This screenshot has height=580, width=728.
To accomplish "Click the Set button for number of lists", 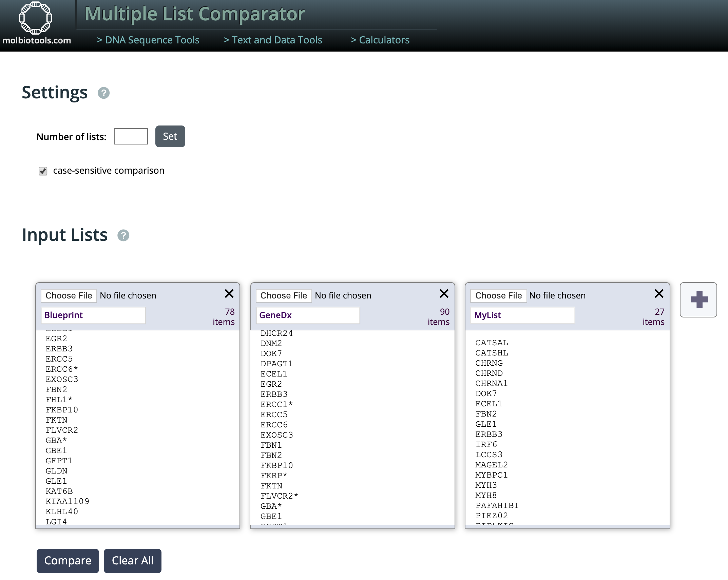I will (170, 136).
